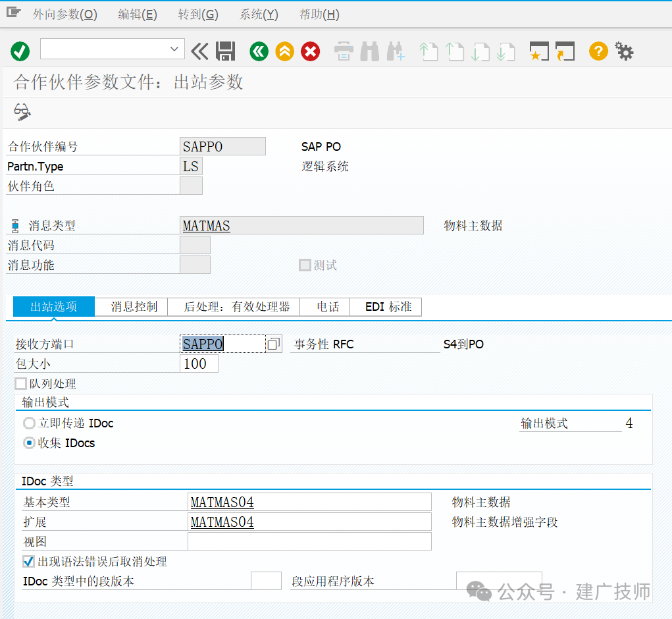
Task: Open the 系统(Y) menu
Action: coord(259,14)
